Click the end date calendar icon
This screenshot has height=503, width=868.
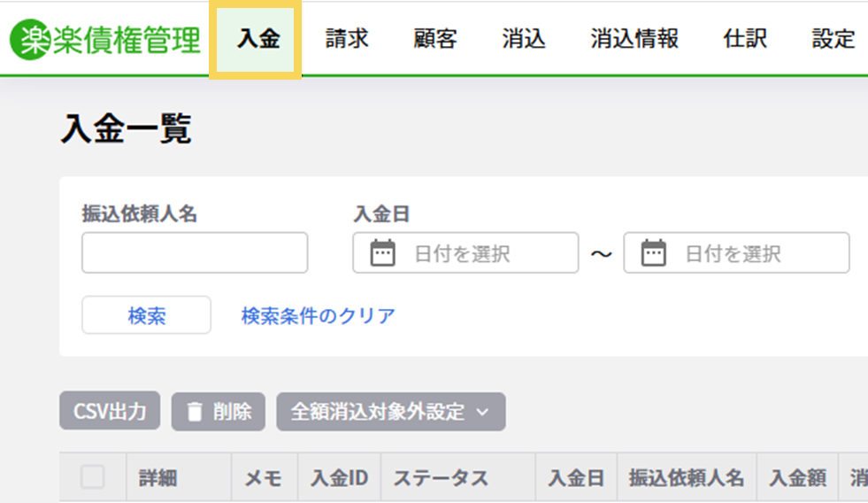coord(653,253)
